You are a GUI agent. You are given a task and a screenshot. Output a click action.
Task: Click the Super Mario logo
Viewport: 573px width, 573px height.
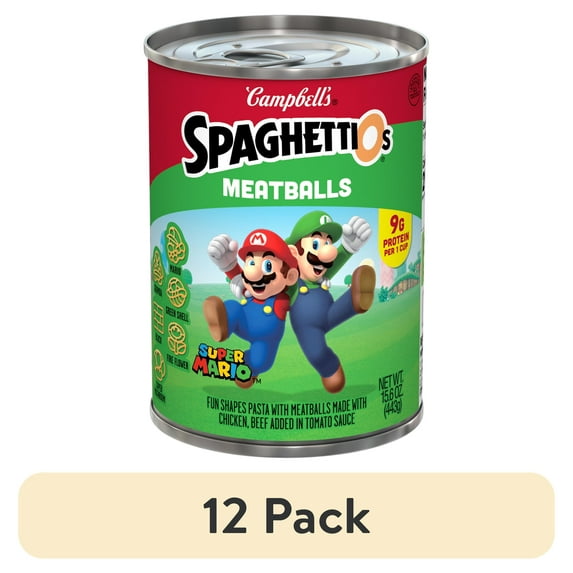point(223,362)
